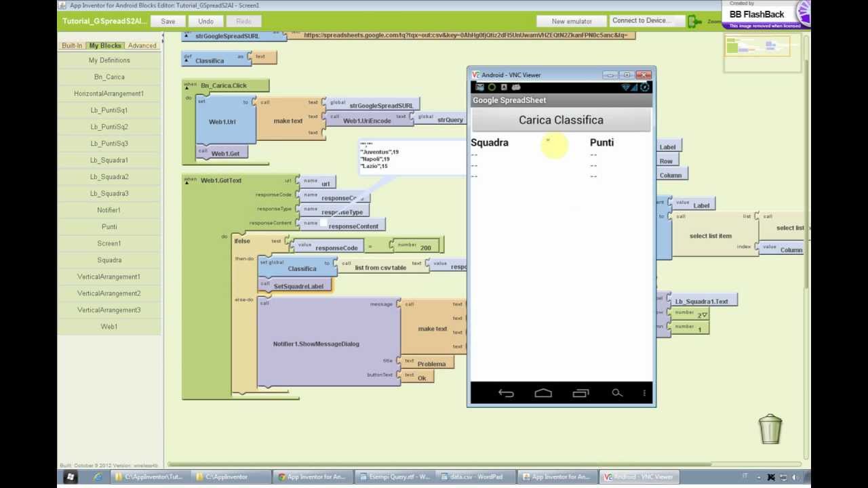Viewport: 868px width, 488px height.
Task: Tap the green circle notification icon
Action: pos(492,87)
